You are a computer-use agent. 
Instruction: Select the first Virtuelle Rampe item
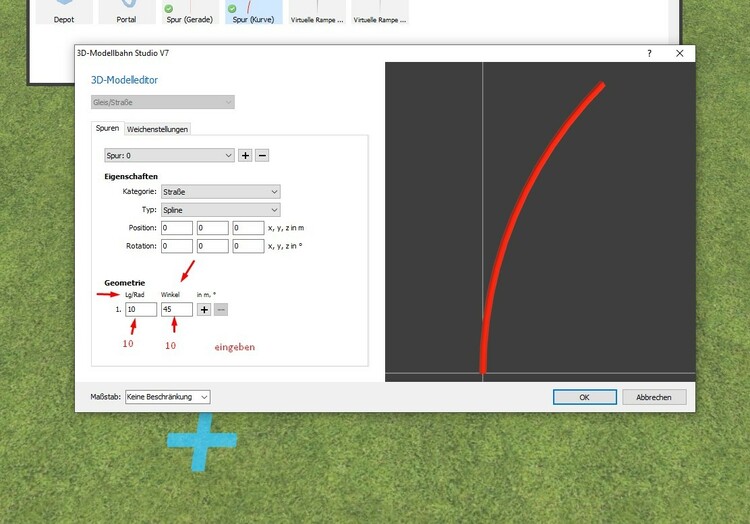click(x=317, y=11)
